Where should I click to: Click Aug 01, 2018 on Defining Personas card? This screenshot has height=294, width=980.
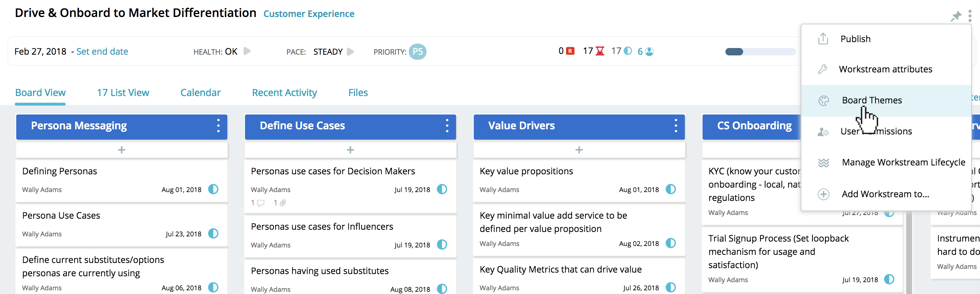coord(181,189)
